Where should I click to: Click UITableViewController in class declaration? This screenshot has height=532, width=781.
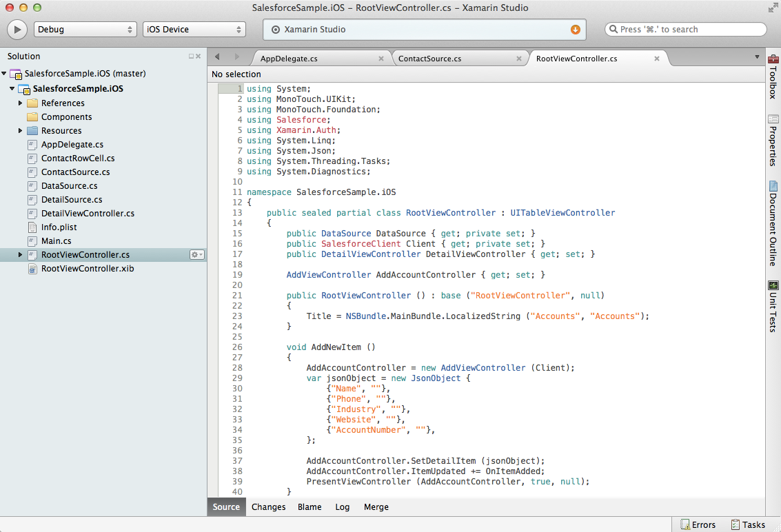coord(562,213)
